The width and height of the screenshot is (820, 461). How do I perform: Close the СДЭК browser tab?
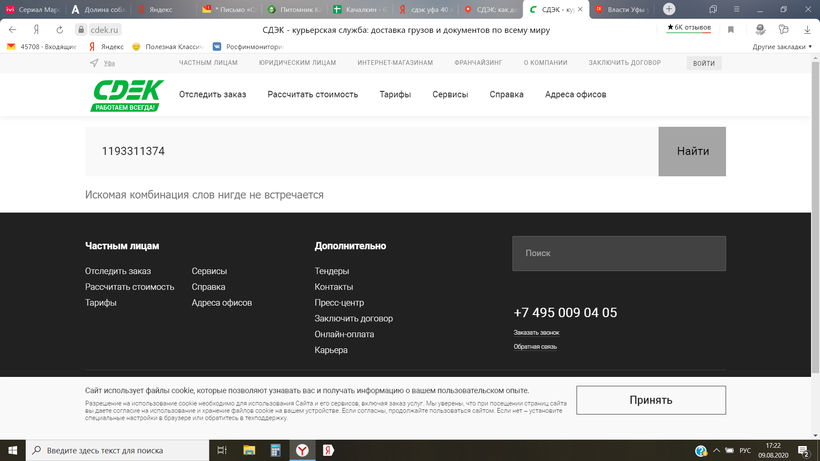click(580, 9)
